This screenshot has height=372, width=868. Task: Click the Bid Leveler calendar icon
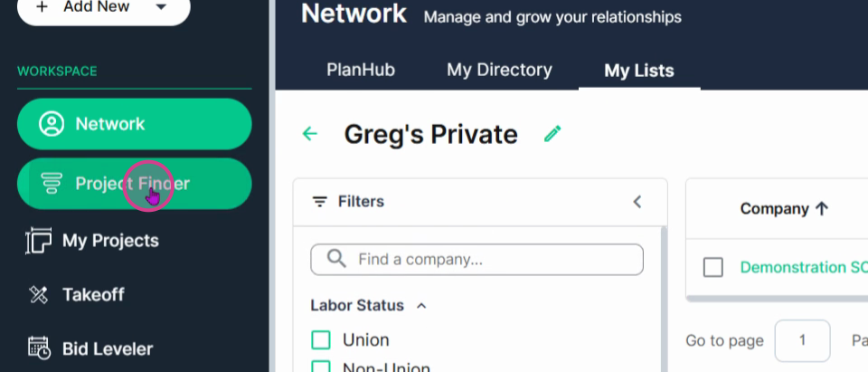39,348
